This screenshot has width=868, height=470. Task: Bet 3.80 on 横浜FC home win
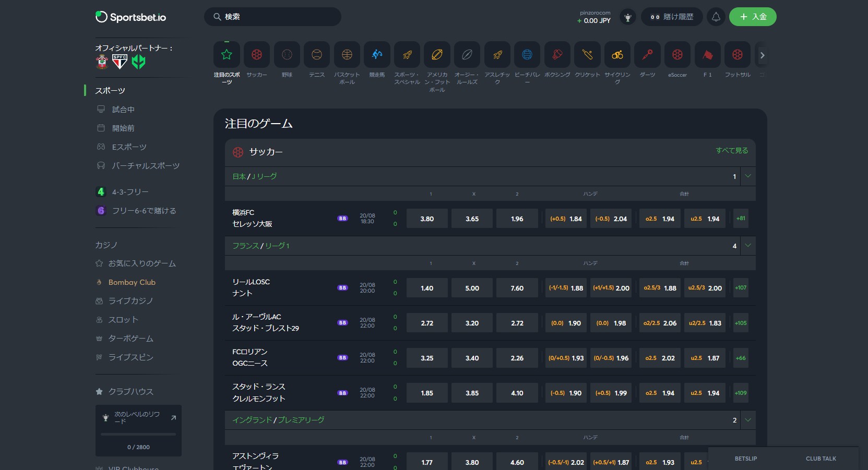tap(427, 219)
